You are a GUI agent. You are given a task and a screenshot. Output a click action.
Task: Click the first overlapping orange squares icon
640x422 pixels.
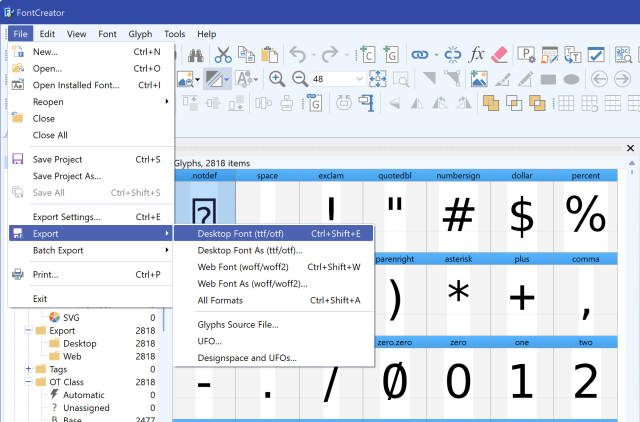[491, 103]
